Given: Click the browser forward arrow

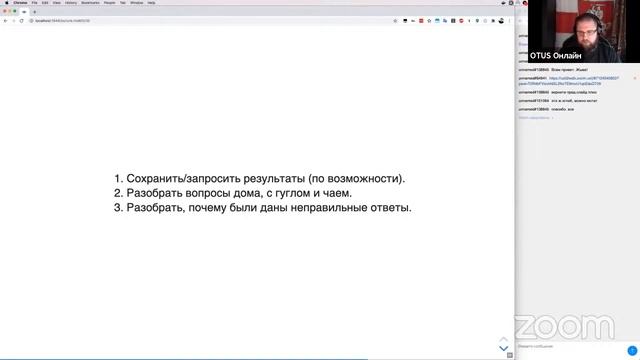Looking at the screenshot, I should tap(13, 21).
